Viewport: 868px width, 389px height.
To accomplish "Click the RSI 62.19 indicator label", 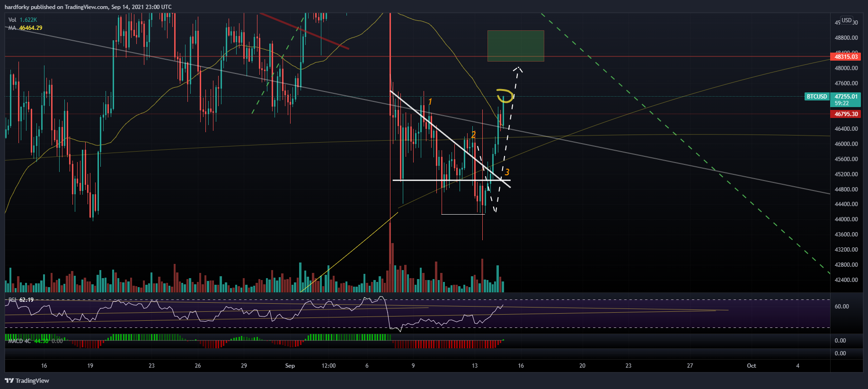I will (x=21, y=300).
